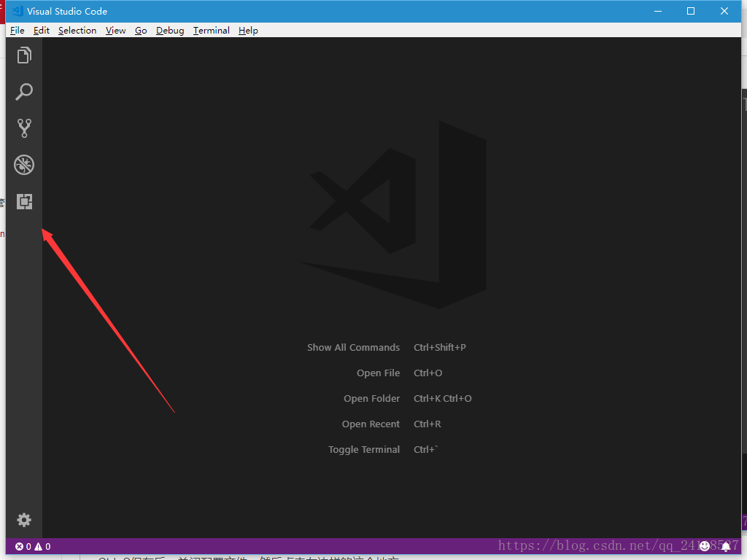
Task: Click the warnings count in status bar
Action: (42, 547)
